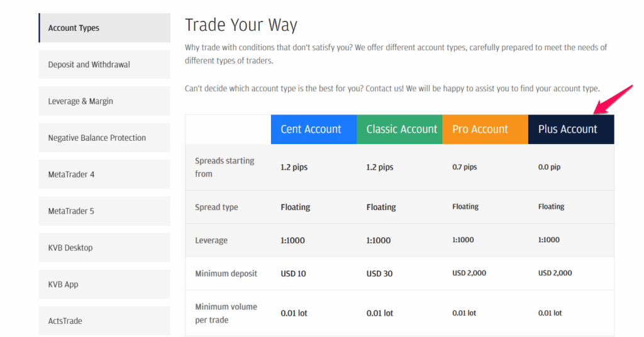
Task: Click Classic Account 'USD 30' minimum deposit
Action: point(379,273)
